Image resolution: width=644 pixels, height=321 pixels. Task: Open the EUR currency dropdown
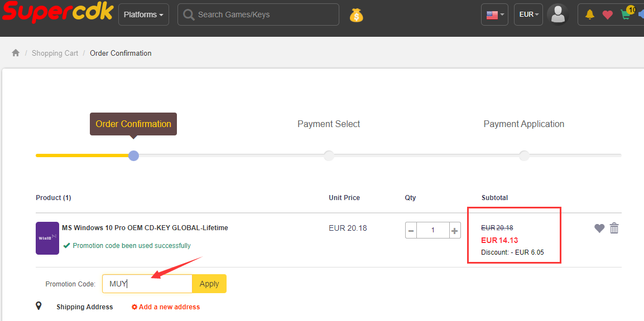coord(528,14)
